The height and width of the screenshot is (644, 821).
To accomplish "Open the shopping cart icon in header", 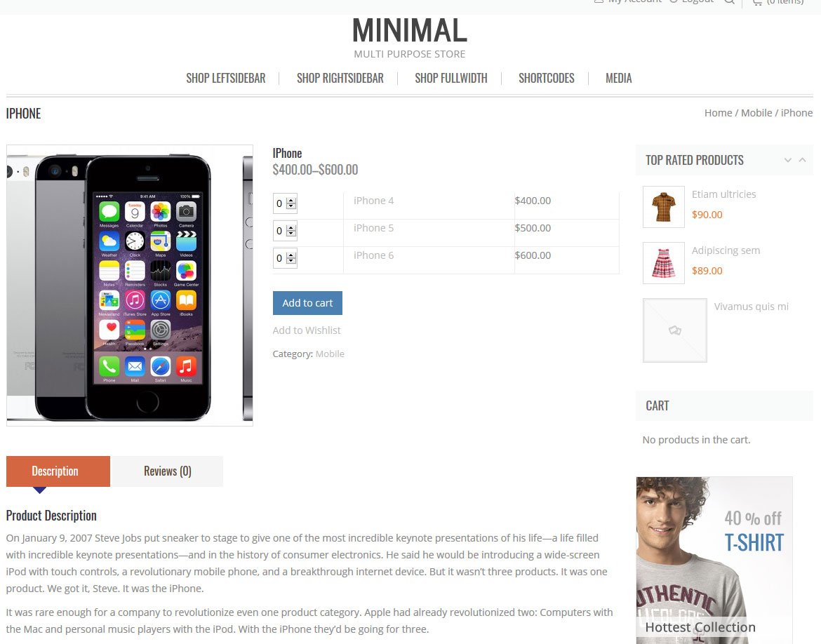I will tap(757, 2).
